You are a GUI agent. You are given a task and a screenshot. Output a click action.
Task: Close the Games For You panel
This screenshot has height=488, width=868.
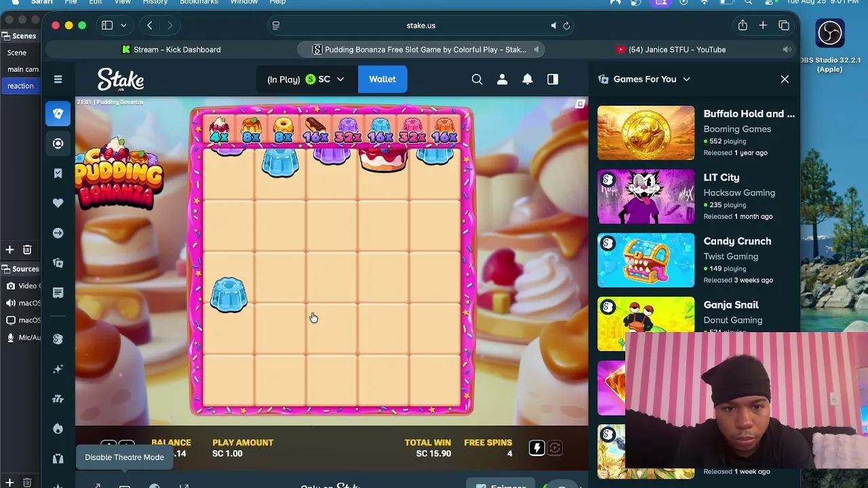coord(785,79)
